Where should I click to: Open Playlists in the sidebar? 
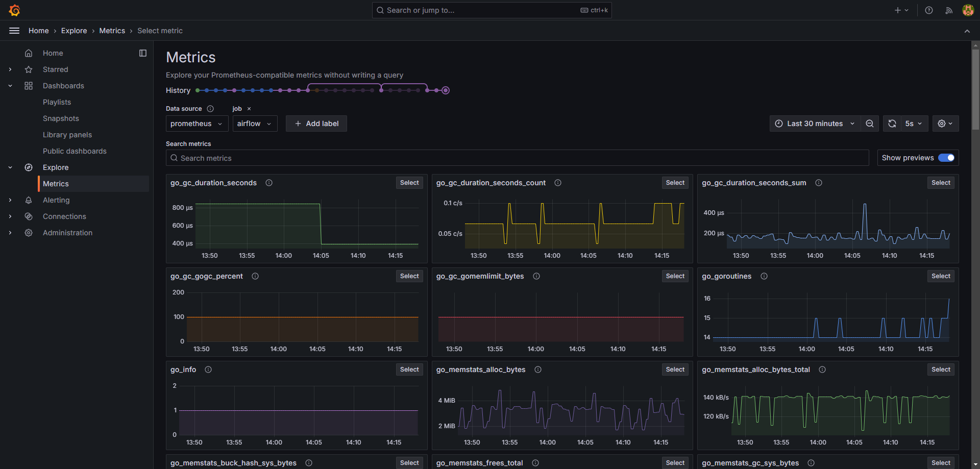57,102
